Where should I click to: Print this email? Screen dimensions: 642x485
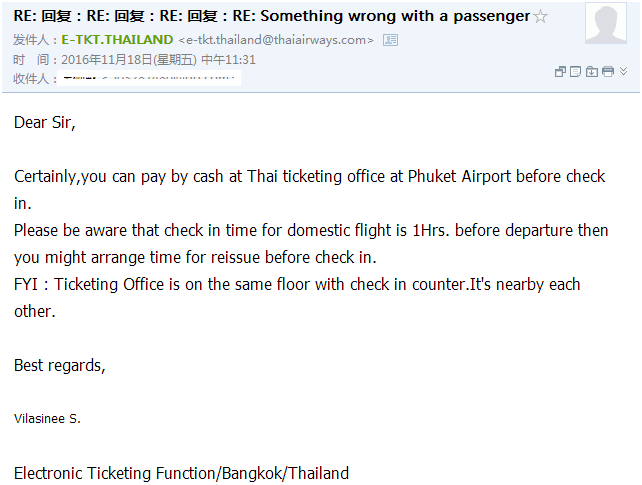[608, 72]
